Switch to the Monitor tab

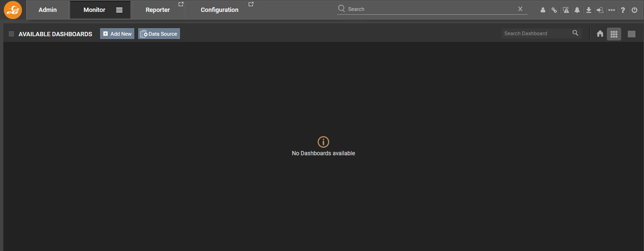pos(94,10)
